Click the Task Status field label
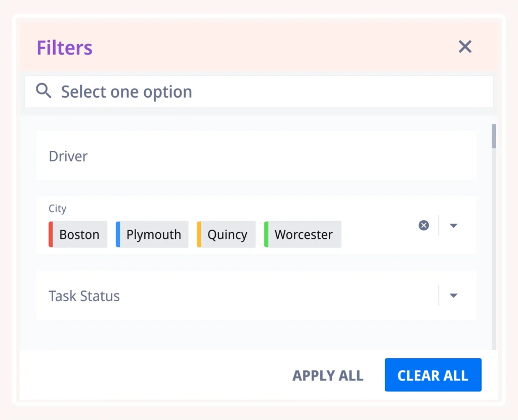 [84, 296]
